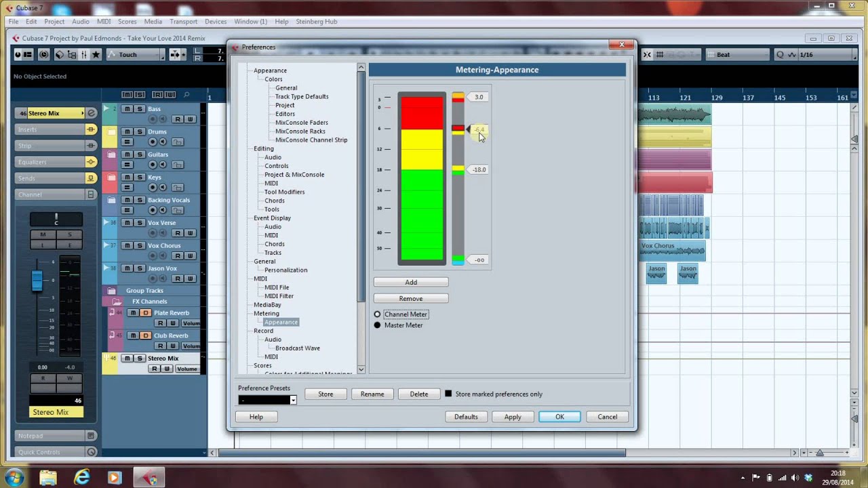Select the Channel Meter radio button

[x=378, y=314]
